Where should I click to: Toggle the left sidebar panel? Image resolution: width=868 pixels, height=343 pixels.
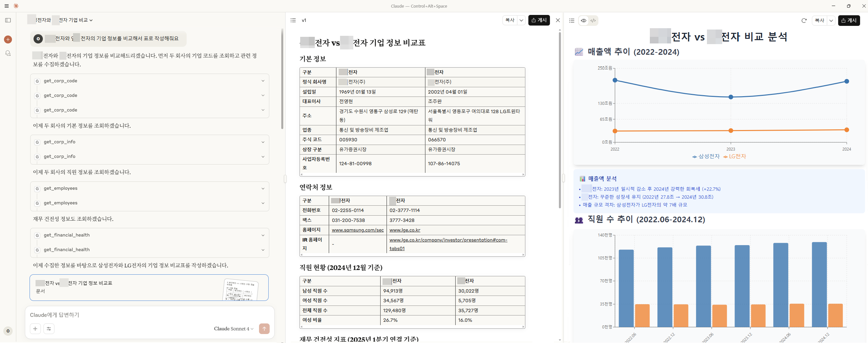click(8, 21)
